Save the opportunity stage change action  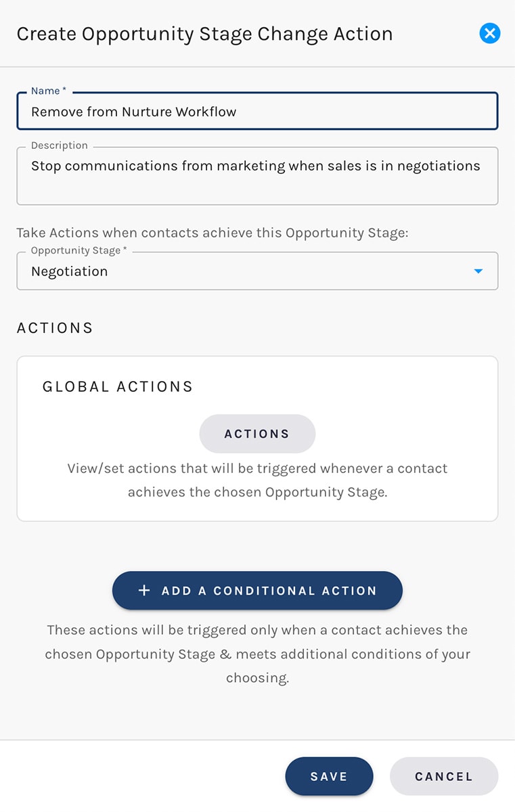(330, 776)
